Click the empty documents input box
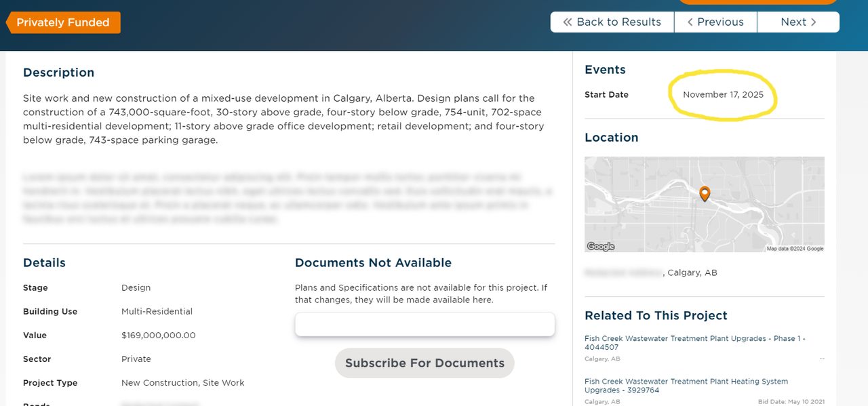This screenshot has width=868, height=406. pyautogui.click(x=425, y=324)
